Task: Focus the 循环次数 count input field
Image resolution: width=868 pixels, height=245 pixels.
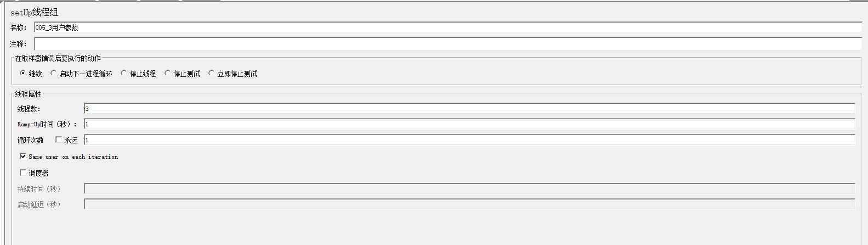Action: (469, 140)
